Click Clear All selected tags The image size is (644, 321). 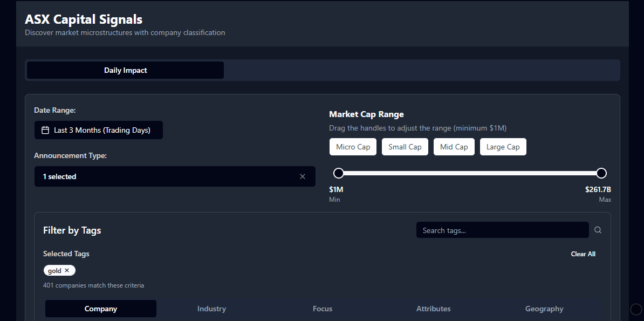tap(583, 254)
